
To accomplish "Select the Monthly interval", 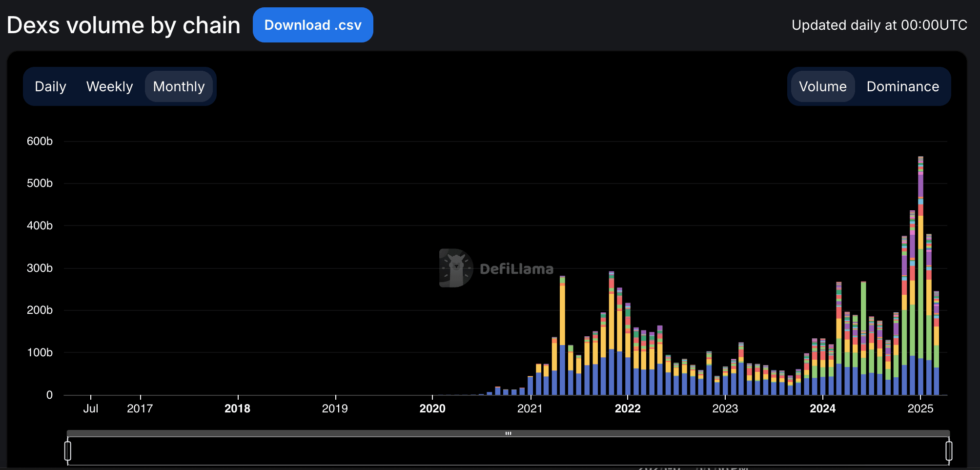I will pyautogui.click(x=179, y=86).
